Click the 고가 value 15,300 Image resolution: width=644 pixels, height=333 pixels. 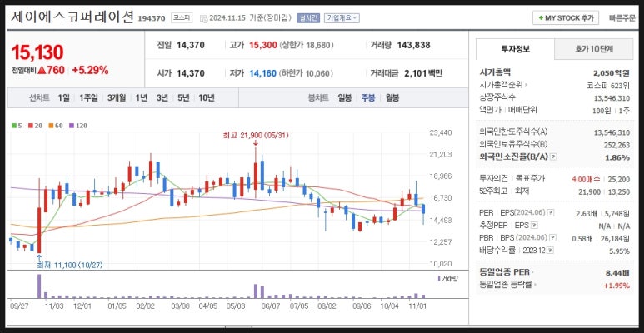coord(263,45)
